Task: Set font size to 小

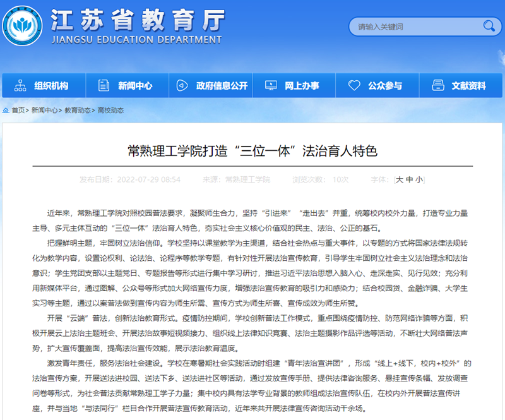Action: point(419,179)
